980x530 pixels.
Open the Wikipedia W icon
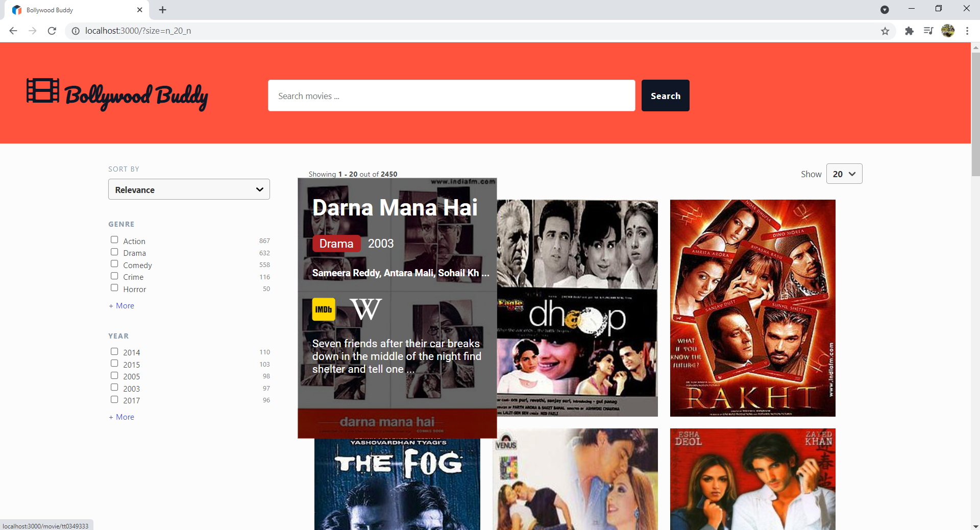click(366, 309)
